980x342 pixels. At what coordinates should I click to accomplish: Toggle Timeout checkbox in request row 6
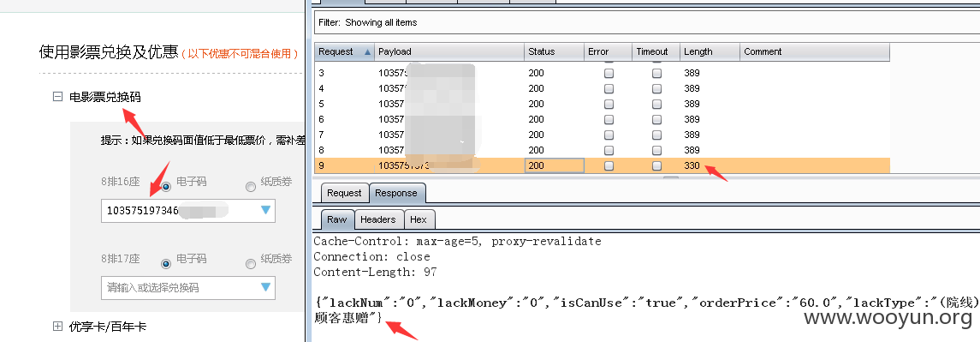pyautogui.click(x=656, y=120)
